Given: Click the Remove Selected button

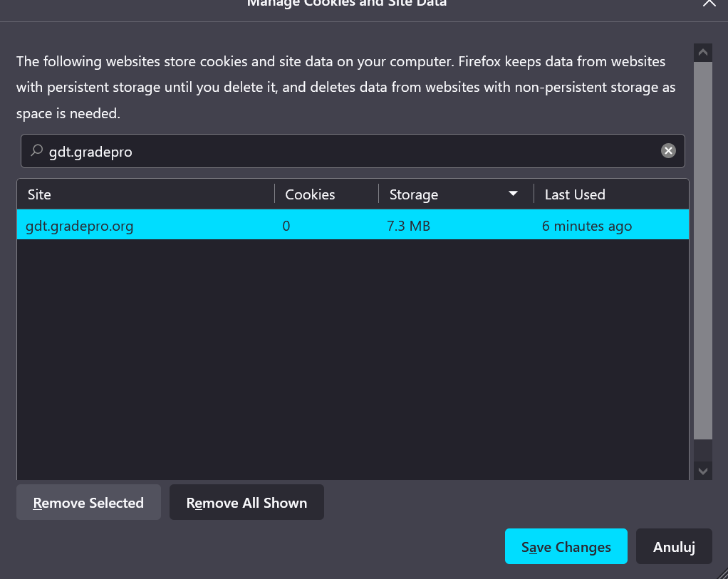Looking at the screenshot, I should pyautogui.click(x=88, y=502).
